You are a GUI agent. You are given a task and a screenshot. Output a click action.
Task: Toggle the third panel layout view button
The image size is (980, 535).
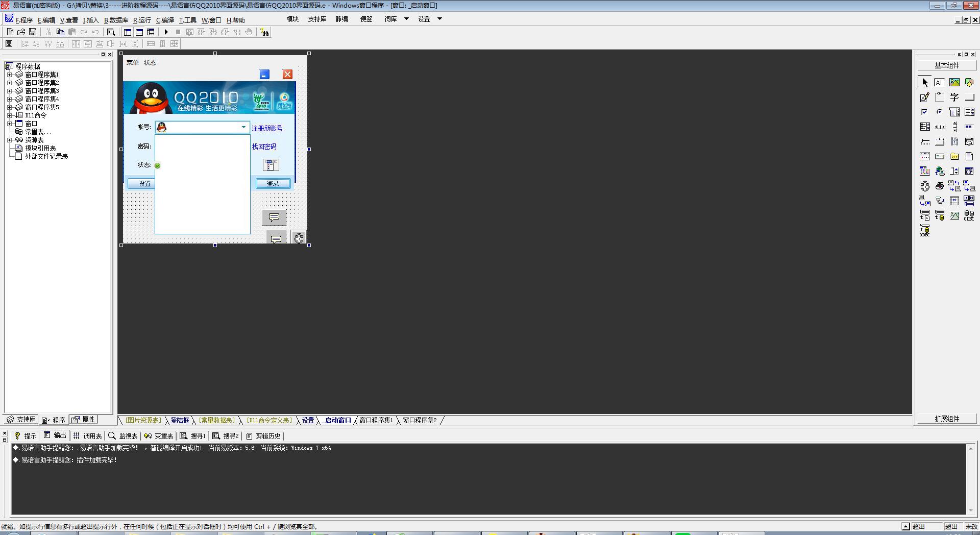coord(151,32)
